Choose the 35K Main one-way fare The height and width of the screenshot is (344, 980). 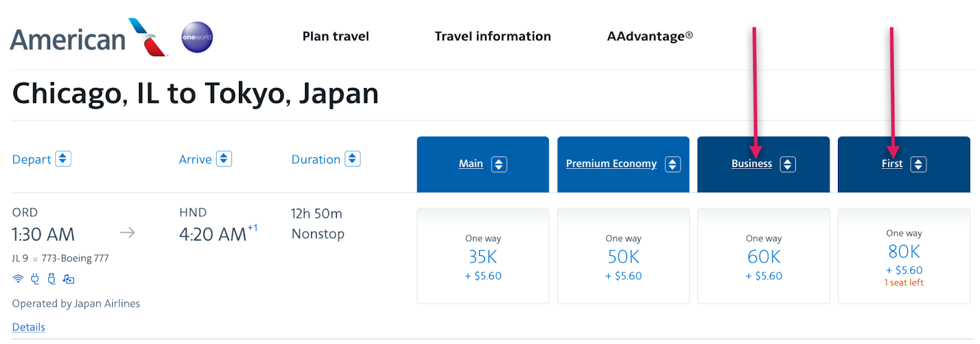pyautogui.click(x=483, y=256)
